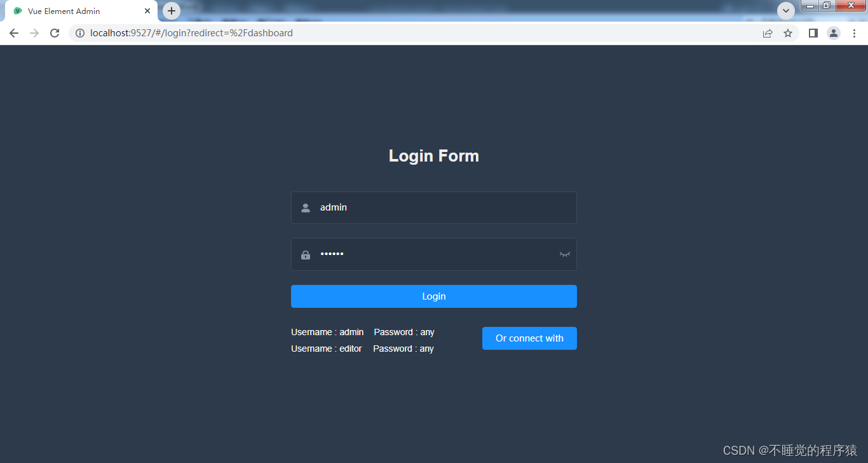
Task: Open a new browser tab
Action: click(x=171, y=11)
